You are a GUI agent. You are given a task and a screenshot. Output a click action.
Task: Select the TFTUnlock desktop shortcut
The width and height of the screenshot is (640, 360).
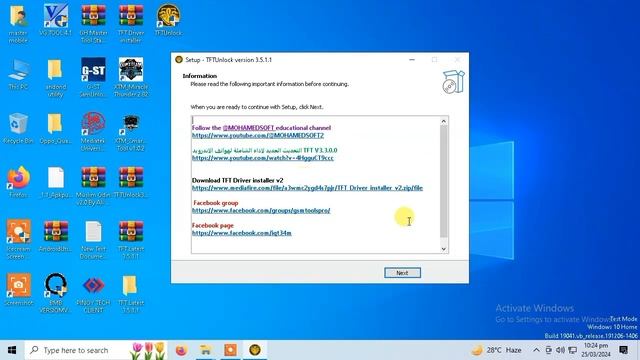169,20
